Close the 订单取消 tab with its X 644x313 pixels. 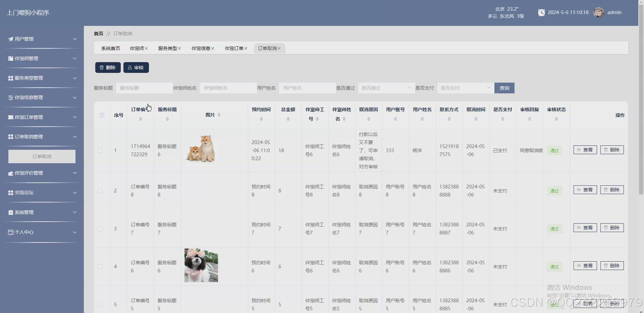point(279,48)
